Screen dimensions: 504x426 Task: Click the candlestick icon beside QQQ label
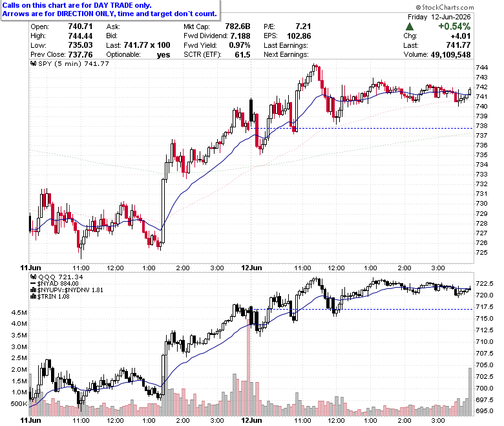click(33, 277)
